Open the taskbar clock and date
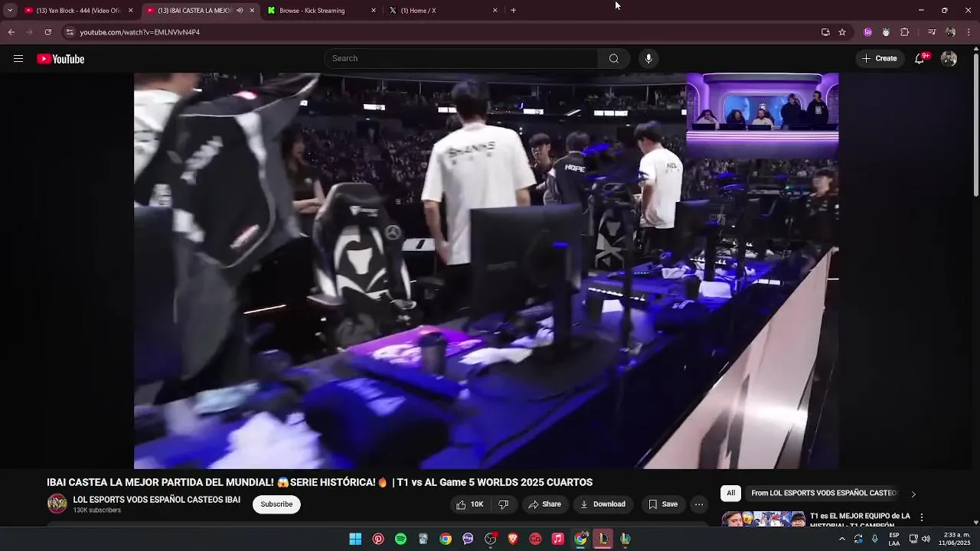 click(955, 539)
